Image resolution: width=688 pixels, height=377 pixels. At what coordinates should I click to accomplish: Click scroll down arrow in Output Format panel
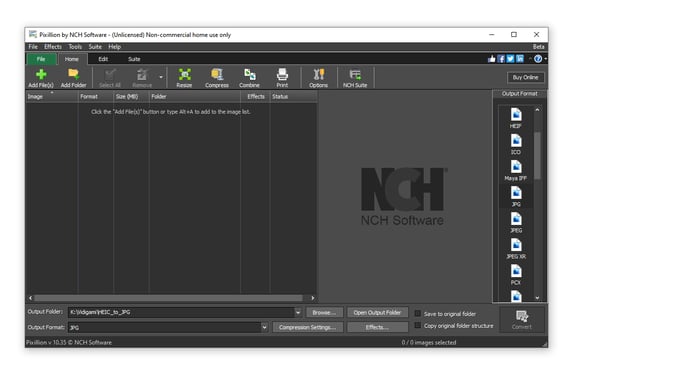coord(538,298)
